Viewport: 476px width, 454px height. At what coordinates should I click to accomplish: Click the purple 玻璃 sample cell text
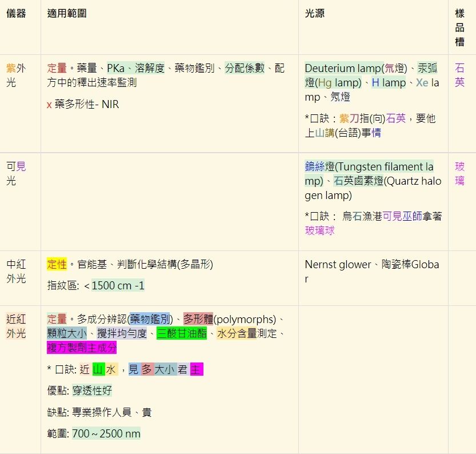click(x=459, y=174)
